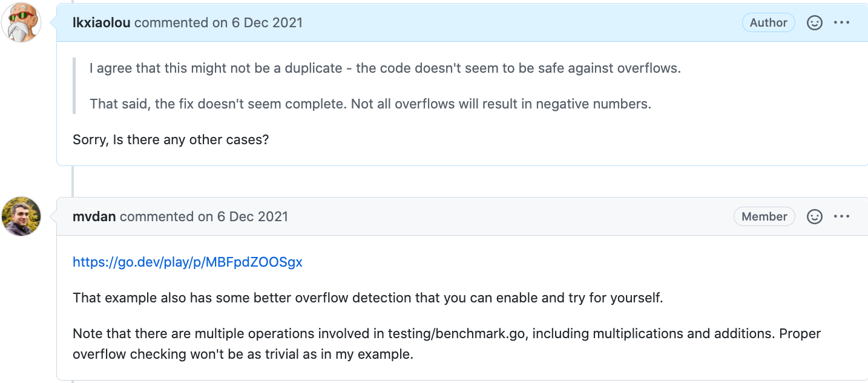Click the gray header bar of mvdan's comment
This screenshot has width=868, height=383.
462,217
